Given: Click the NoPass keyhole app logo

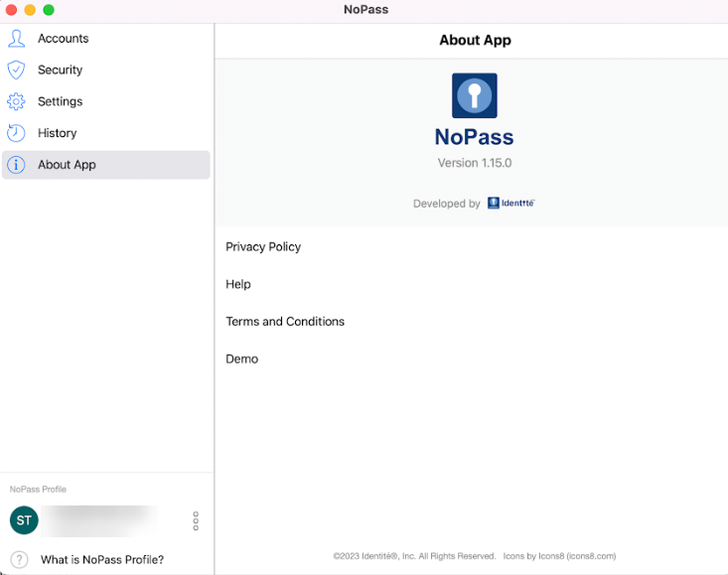Looking at the screenshot, I should (x=474, y=95).
